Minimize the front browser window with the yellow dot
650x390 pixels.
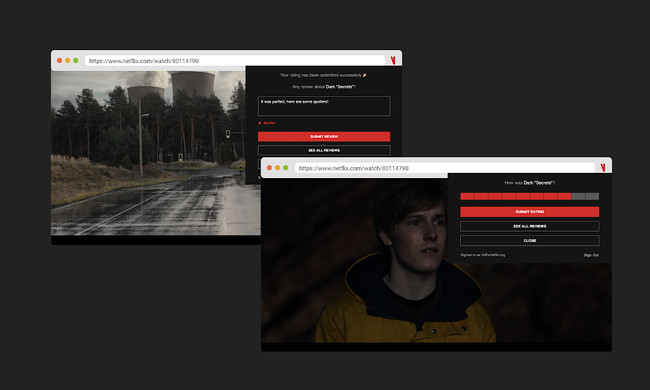(x=277, y=167)
